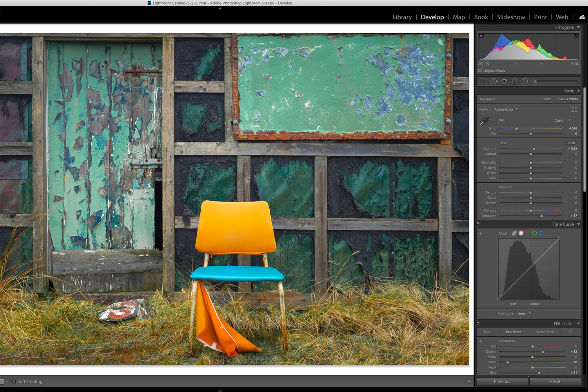Viewport: 588px width, 392px height.
Task: Open the WB Custom preset dropdown
Action: (562, 120)
